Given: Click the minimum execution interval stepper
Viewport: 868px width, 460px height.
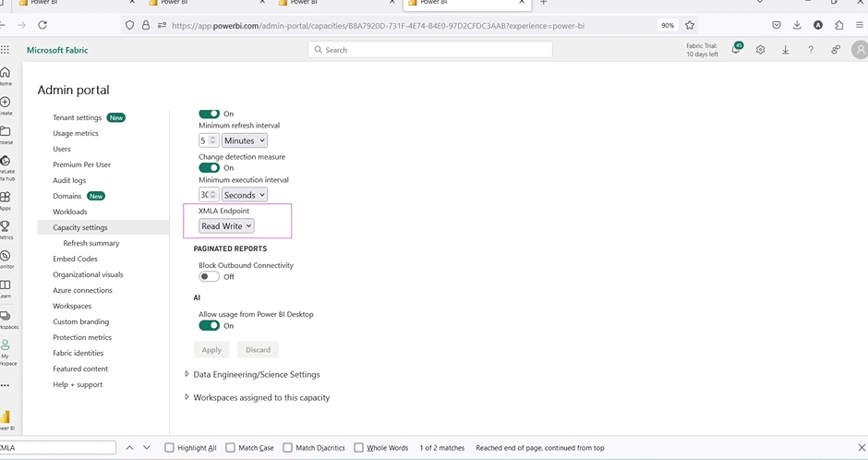Looking at the screenshot, I should pos(212,195).
